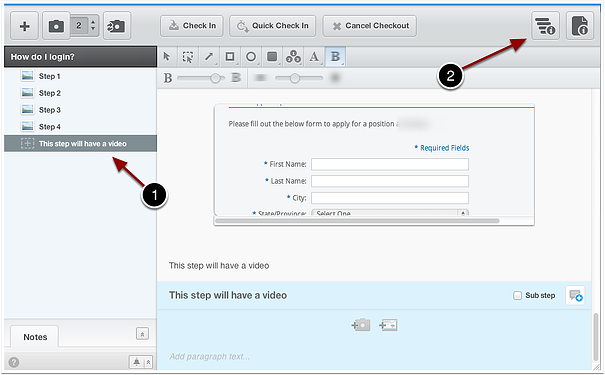The width and height of the screenshot is (605, 375).
Task: Select the oval outline tool
Action: [251, 57]
